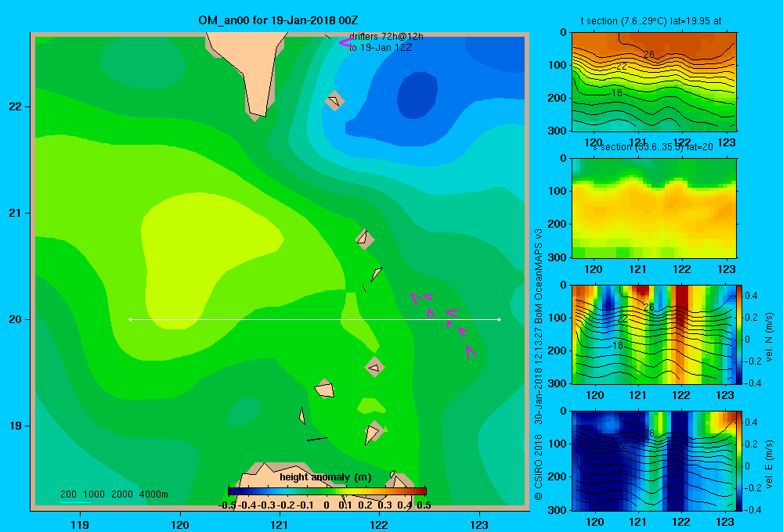
Task: Click the dark blue low-anomaly eddy core near 22N
Action: tap(417, 95)
